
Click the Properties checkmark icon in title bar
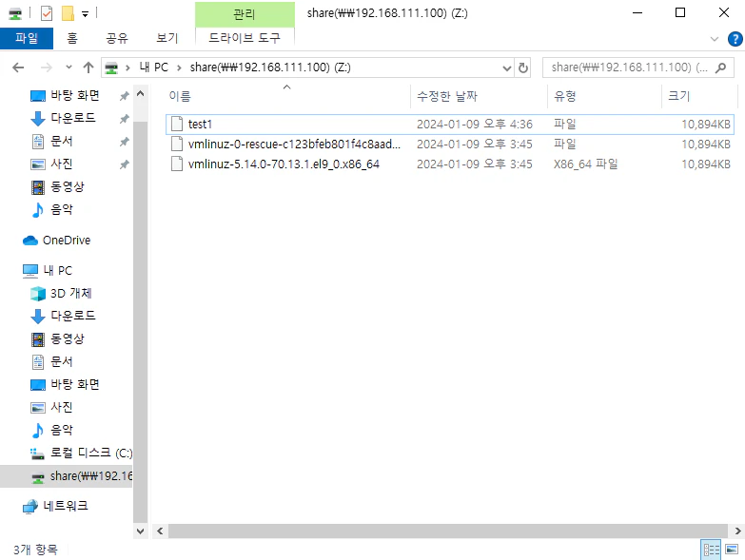pyautogui.click(x=46, y=13)
